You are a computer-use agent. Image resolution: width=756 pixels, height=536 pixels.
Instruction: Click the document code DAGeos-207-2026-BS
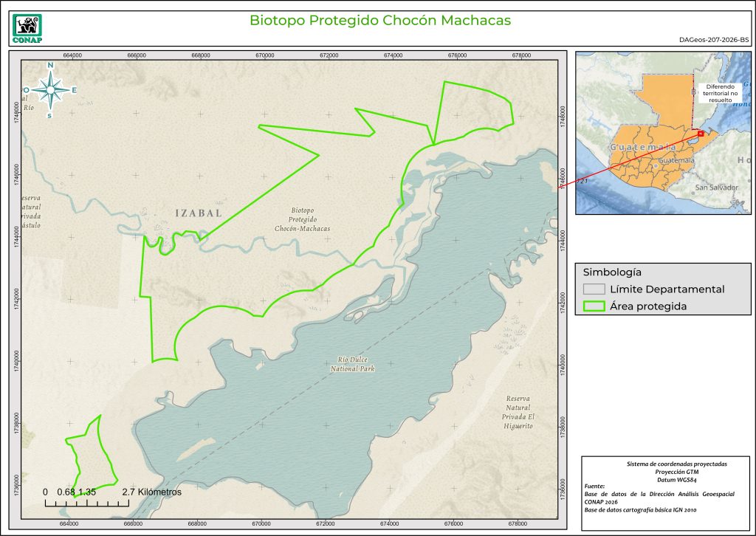[712, 41]
